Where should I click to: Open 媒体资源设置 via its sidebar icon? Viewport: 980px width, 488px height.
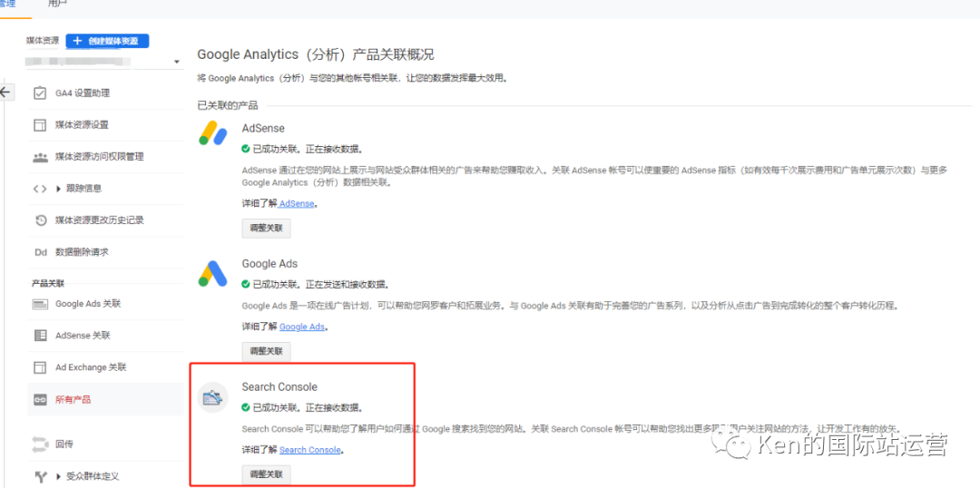[40, 125]
